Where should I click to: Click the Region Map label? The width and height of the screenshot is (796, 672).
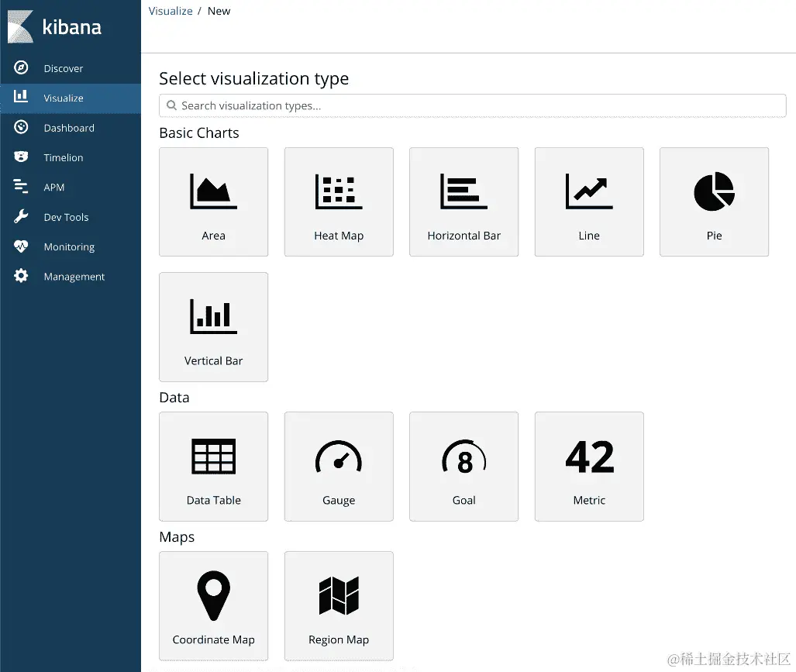[339, 639]
